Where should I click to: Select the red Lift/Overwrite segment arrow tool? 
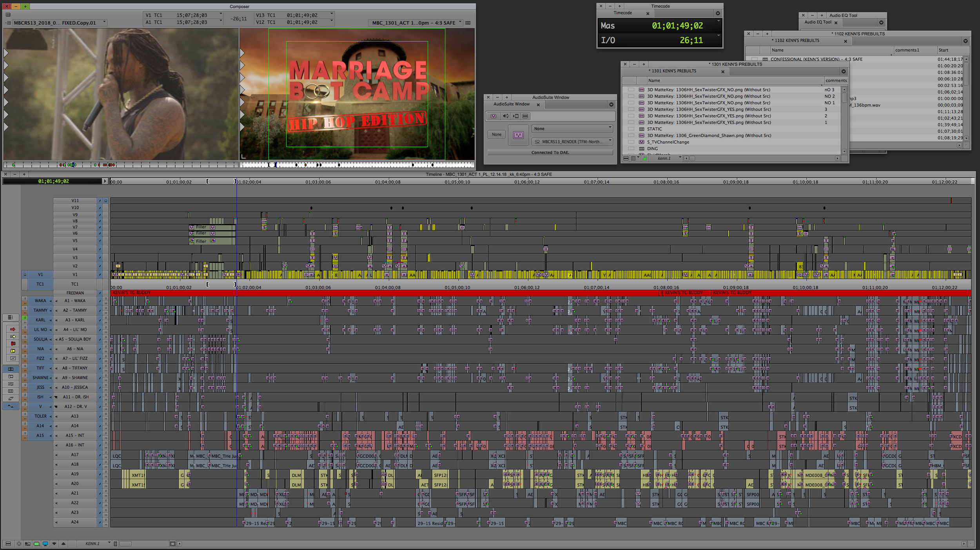13,329
